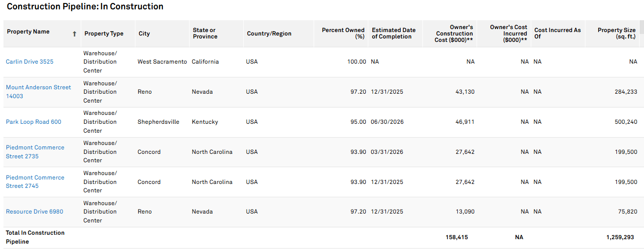Sort by Property Size (sq. ft.) header
The image size is (644, 252).
(x=616, y=34)
